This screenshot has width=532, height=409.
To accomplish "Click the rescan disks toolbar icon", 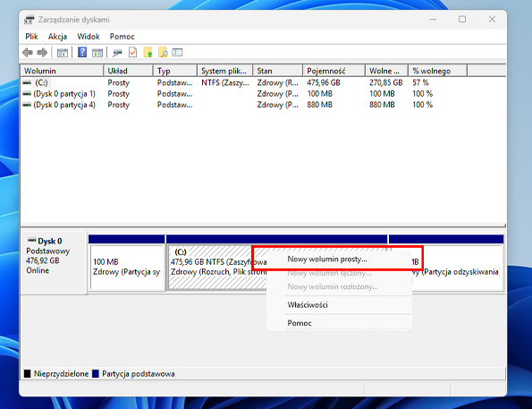I will pos(117,53).
